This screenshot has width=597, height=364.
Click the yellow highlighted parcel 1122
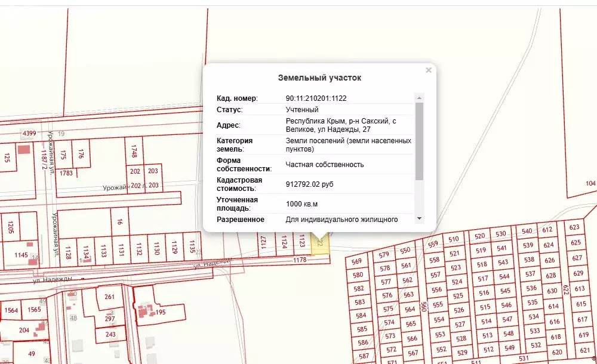coord(320,243)
